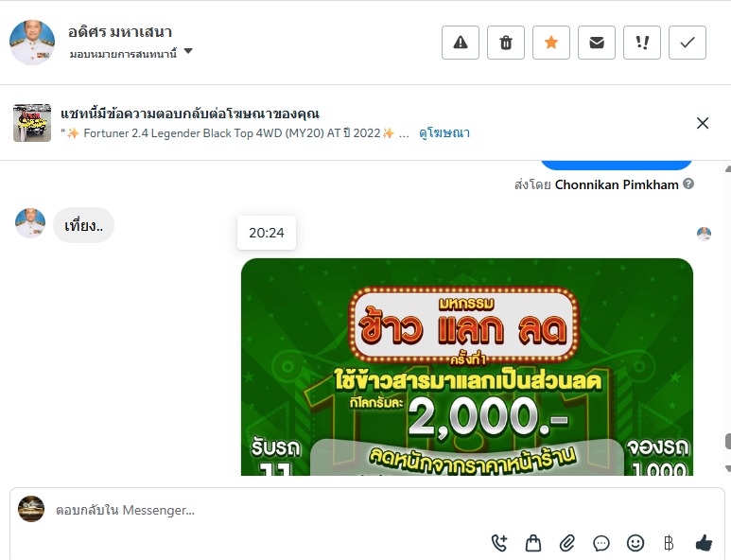
Task: Send a thumbs-up like
Action: click(704, 543)
